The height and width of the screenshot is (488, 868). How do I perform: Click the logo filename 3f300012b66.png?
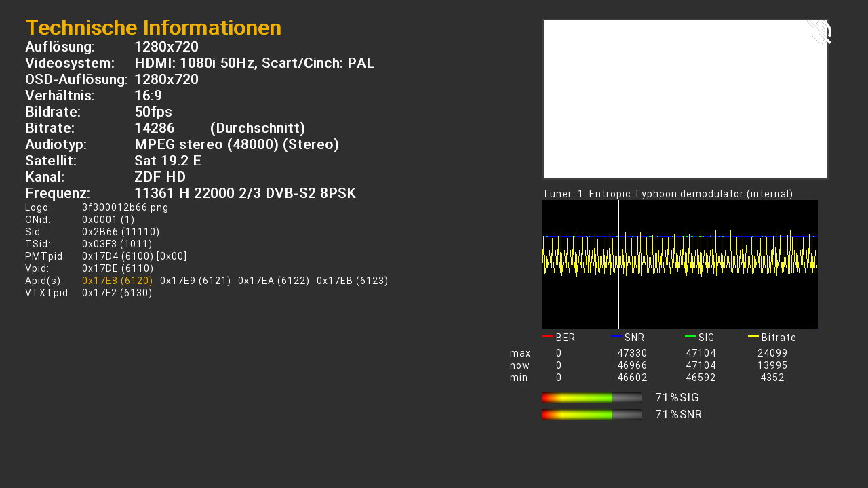point(125,207)
